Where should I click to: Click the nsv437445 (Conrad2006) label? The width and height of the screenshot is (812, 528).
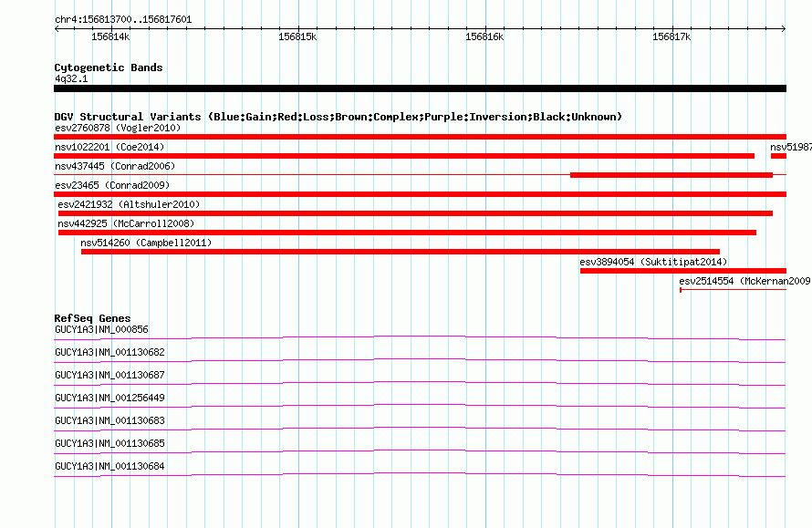[x=115, y=166]
